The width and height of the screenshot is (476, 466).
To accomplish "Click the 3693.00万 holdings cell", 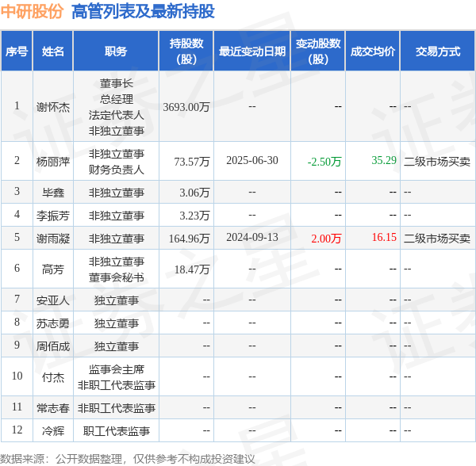I will tap(186, 107).
